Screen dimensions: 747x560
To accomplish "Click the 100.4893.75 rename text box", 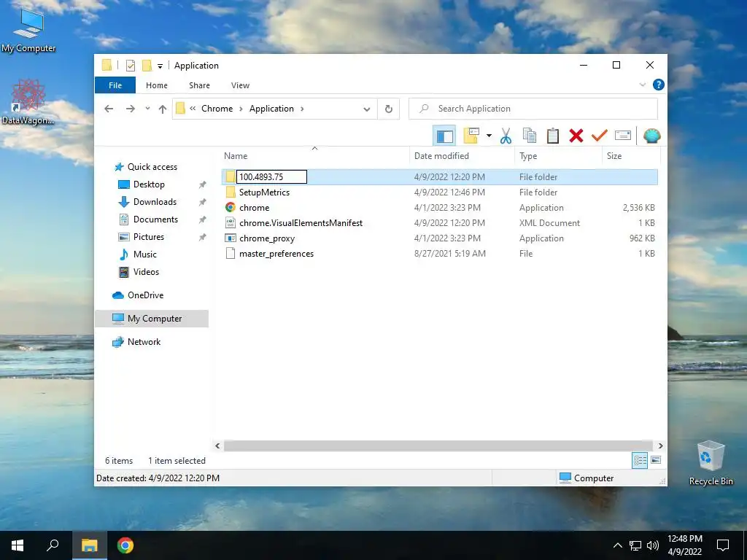I will [x=271, y=176].
